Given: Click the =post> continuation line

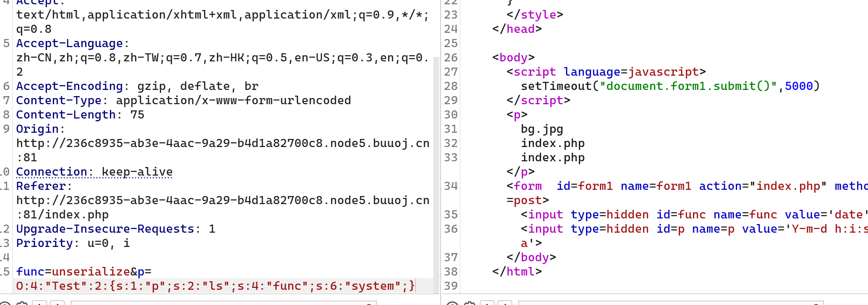Looking at the screenshot, I should pyautogui.click(x=528, y=200).
